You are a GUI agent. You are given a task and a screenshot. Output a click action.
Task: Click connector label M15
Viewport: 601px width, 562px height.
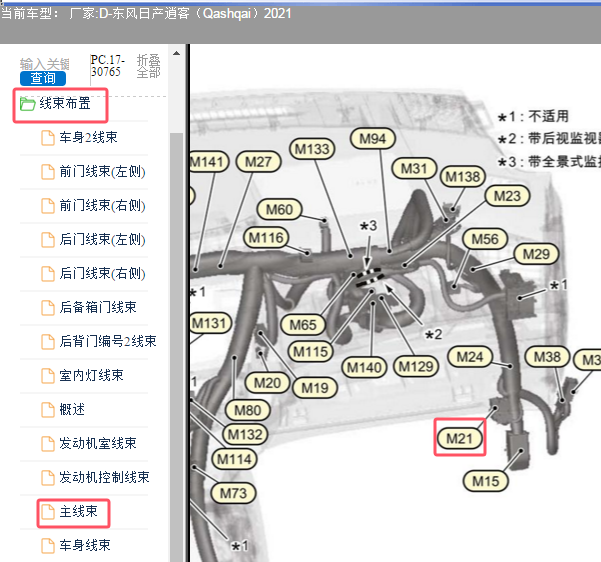[486, 481]
